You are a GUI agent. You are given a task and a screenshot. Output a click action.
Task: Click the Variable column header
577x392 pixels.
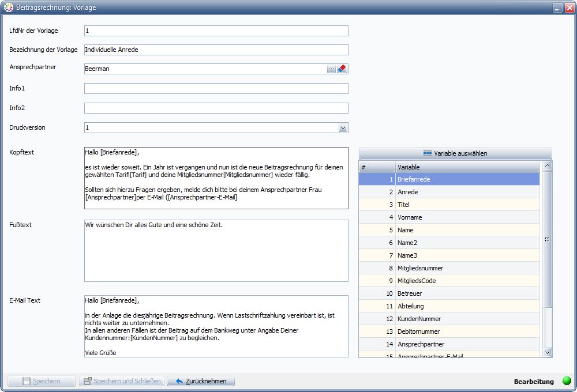(467, 167)
